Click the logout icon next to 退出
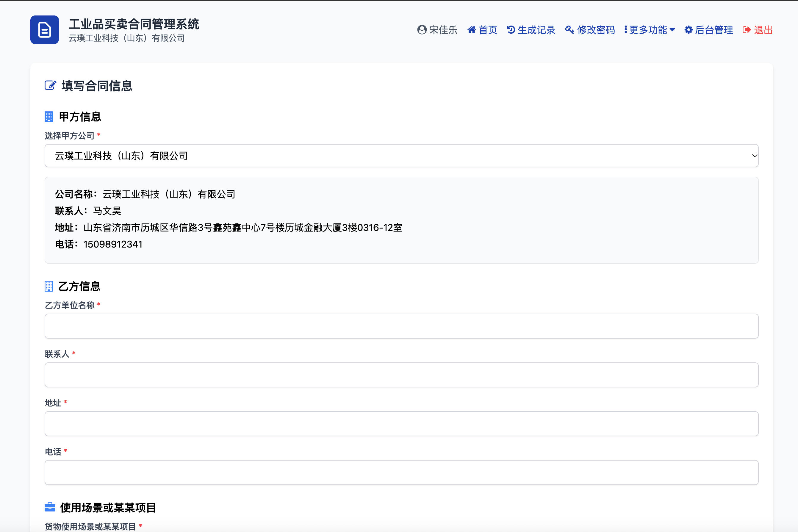The width and height of the screenshot is (798, 532). click(747, 30)
